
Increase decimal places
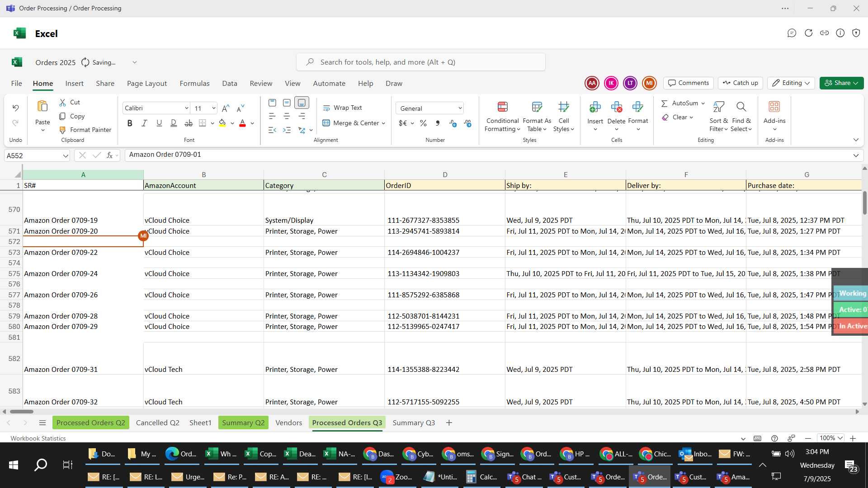click(453, 123)
